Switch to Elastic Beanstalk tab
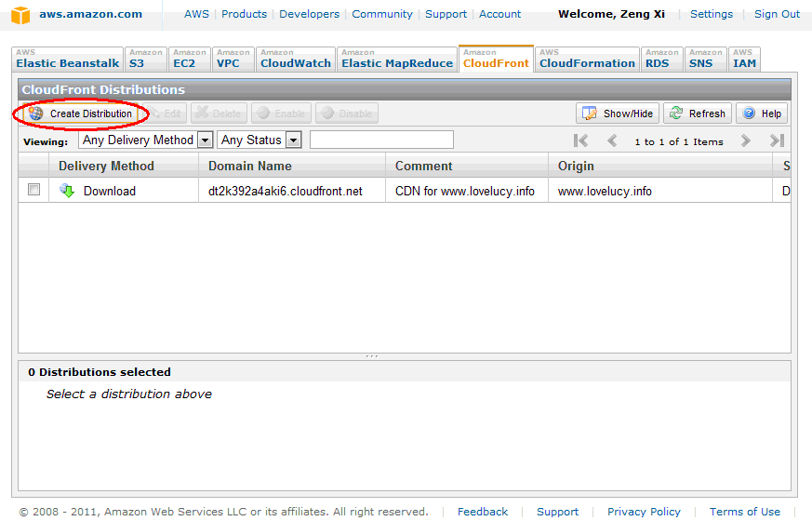 [67, 59]
